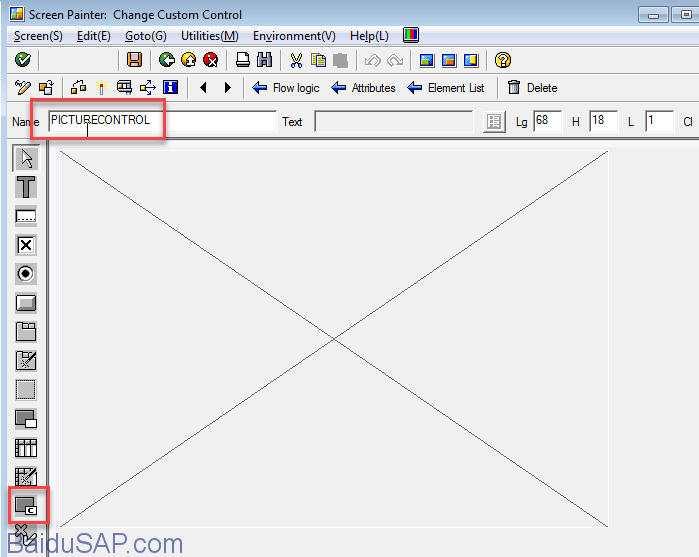Viewport: 699px width, 557px height.
Task: Click the Active/Inactive toggle icon
Action: [x=46, y=87]
